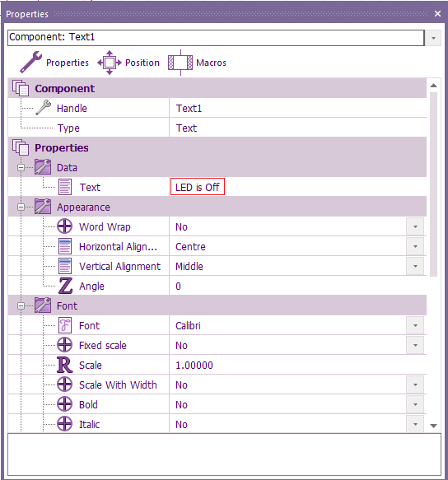Switch to the Position tab

129,63
